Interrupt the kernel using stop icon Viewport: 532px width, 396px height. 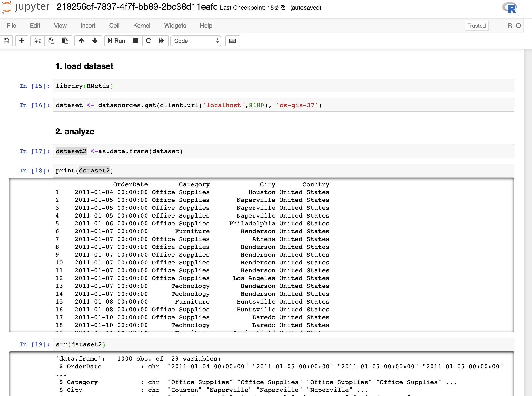(x=135, y=41)
